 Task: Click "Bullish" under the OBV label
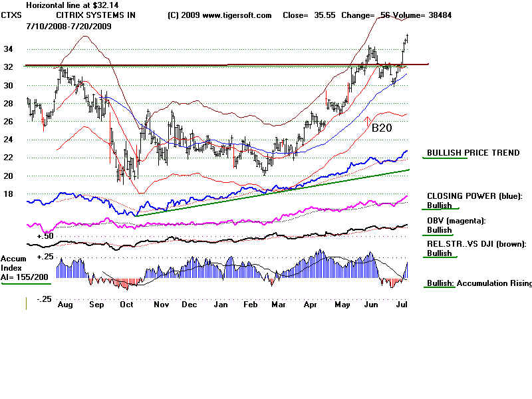[440, 230]
